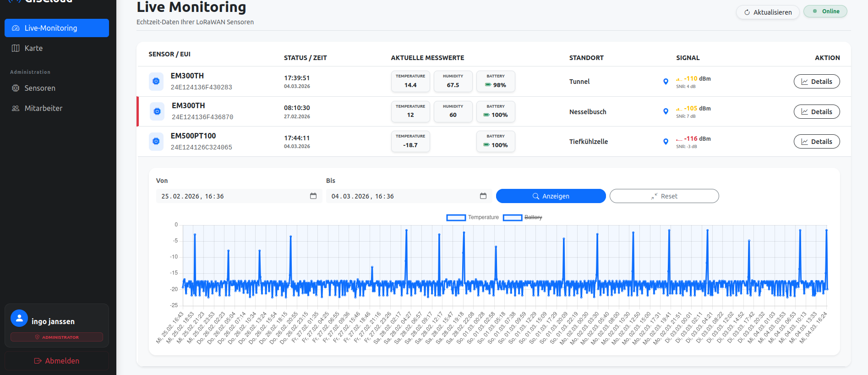Click the timestamp 17:44:11

297,138
